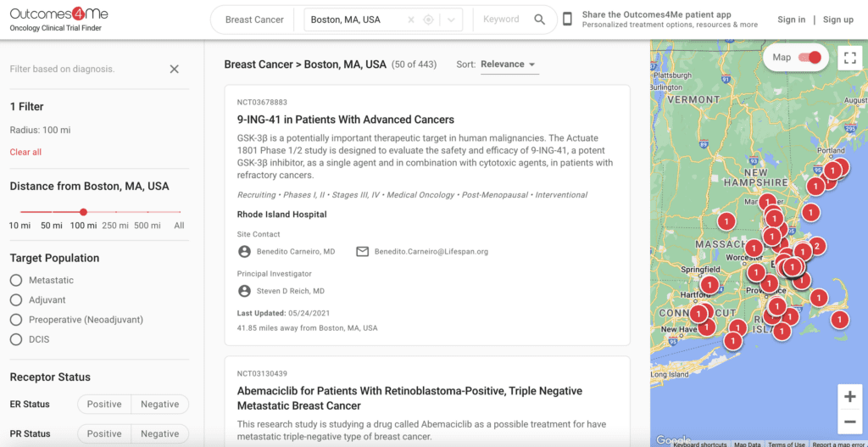Click the email envelope icon for Benedito

(x=363, y=252)
